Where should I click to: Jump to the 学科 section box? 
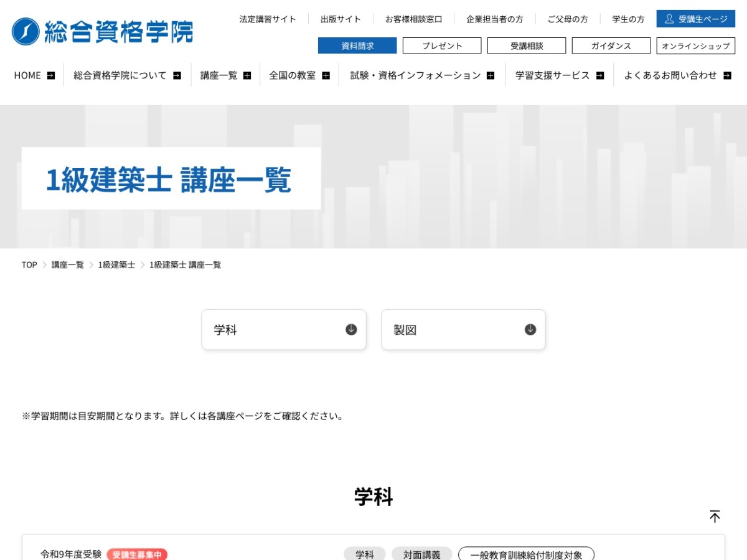284,330
